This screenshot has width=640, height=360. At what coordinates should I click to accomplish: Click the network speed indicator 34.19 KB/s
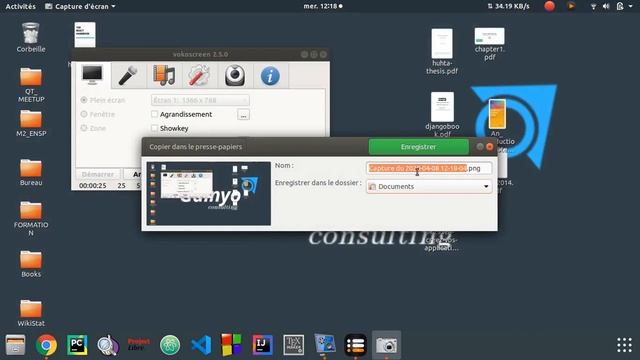pyautogui.click(x=509, y=6)
